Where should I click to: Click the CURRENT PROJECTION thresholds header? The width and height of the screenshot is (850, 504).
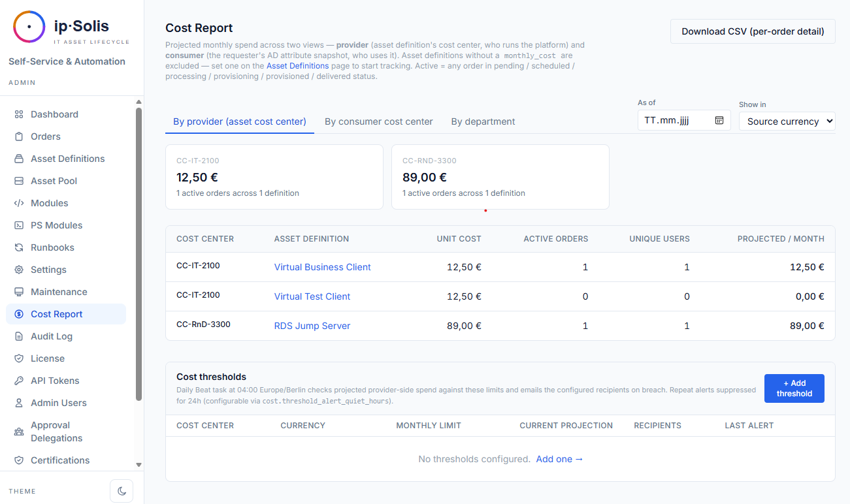(566, 426)
